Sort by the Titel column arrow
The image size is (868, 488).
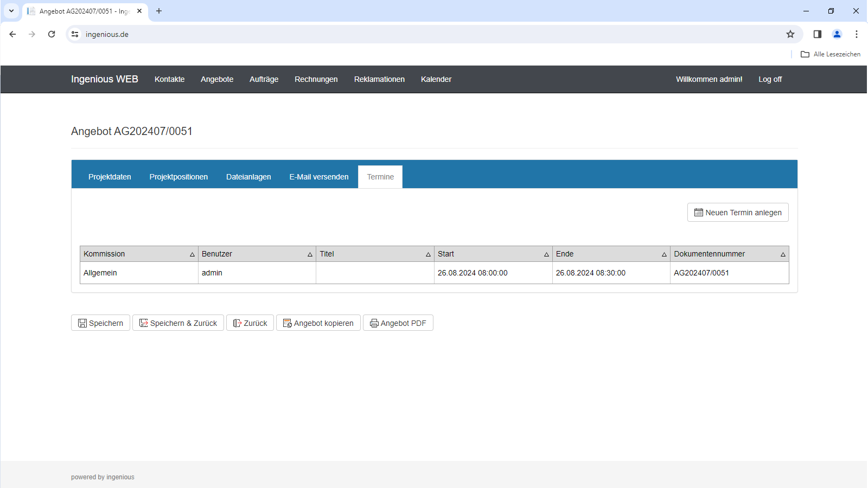428,254
